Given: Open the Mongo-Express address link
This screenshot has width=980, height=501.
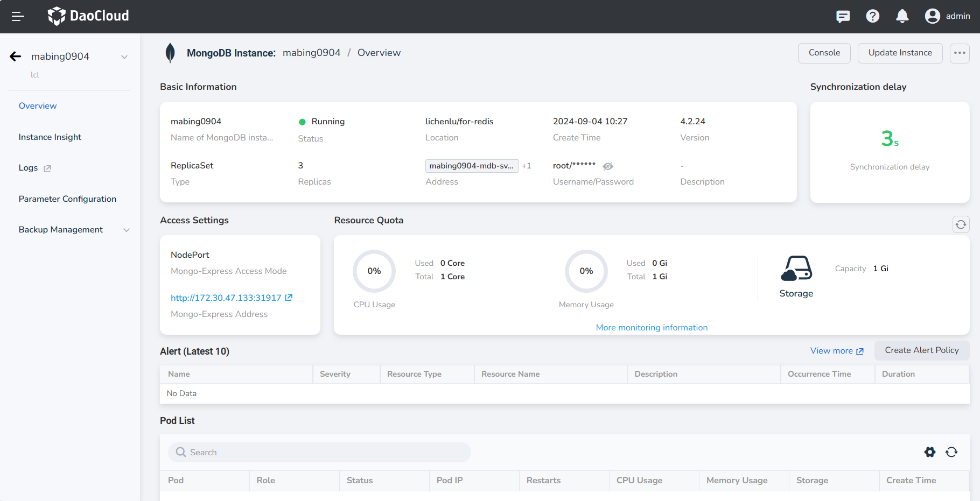Looking at the screenshot, I should click(226, 298).
